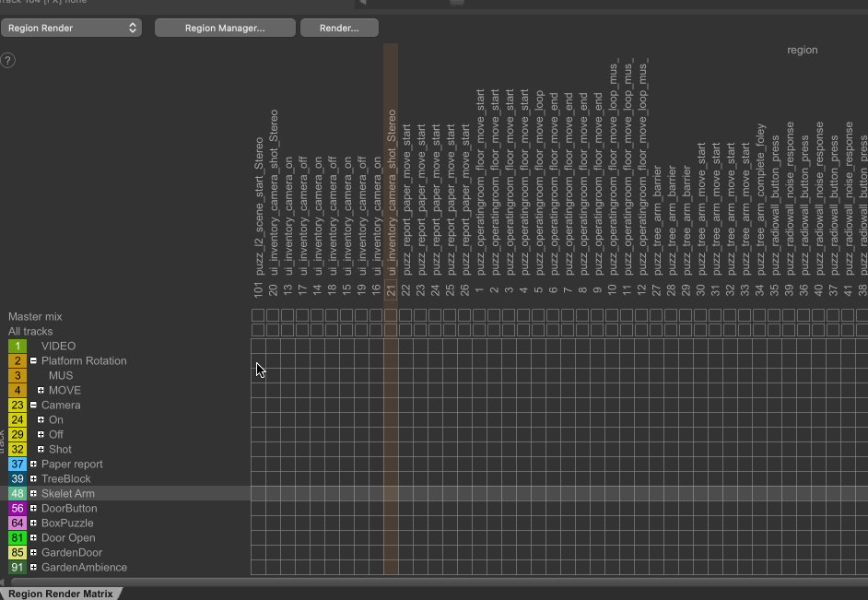This screenshot has height=600, width=868.
Task: Click region column header number 26
Action: click(x=464, y=290)
